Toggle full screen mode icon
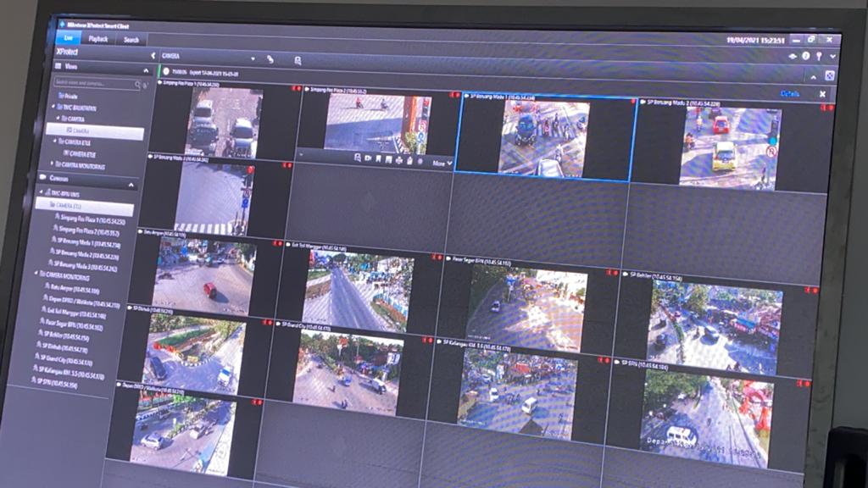Image resolution: width=868 pixels, height=488 pixels. pos(828,75)
